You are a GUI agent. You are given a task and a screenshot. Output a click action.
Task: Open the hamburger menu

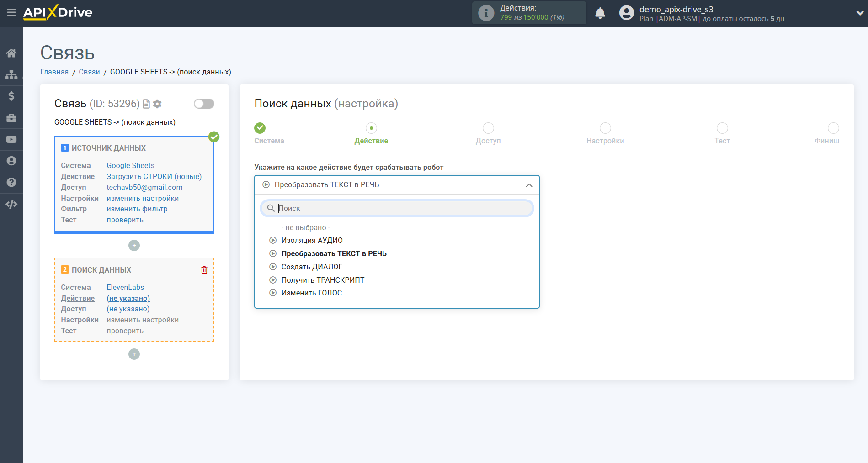tap(11, 13)
